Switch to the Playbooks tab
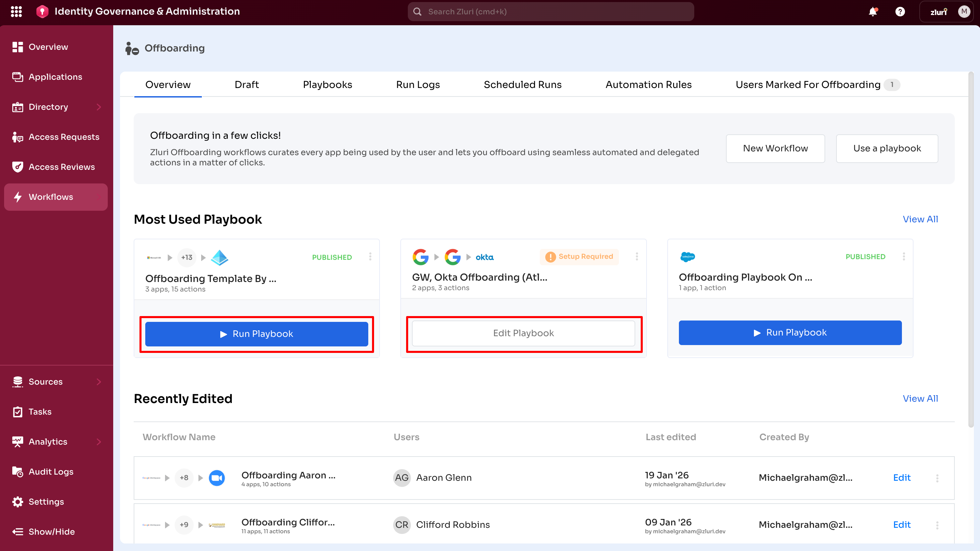The height and width of the screenshot is (551, 980). pos(327,85)
